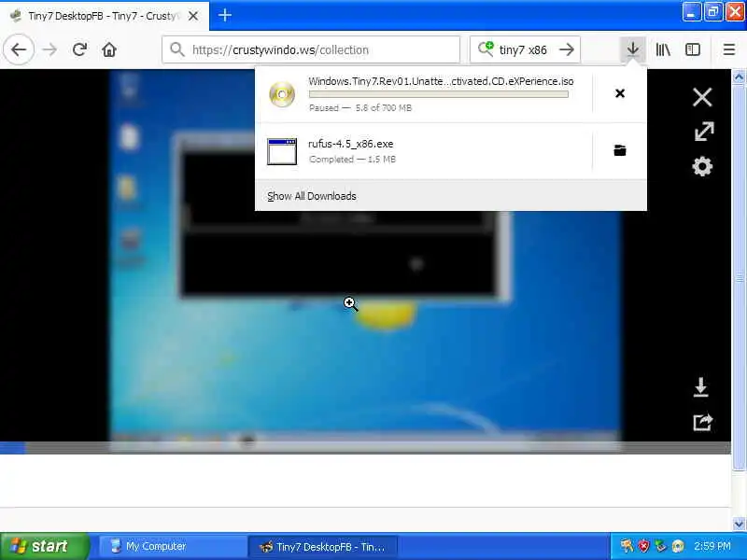
Task: Select the Tiny7 DesktopFB tab
Action: click(105, 16)
